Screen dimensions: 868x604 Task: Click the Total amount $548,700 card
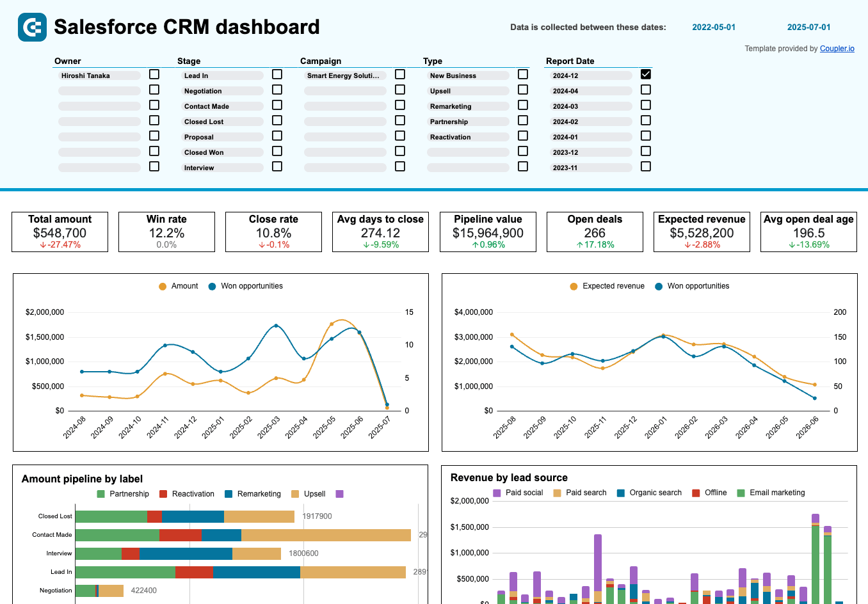point(60,232)
